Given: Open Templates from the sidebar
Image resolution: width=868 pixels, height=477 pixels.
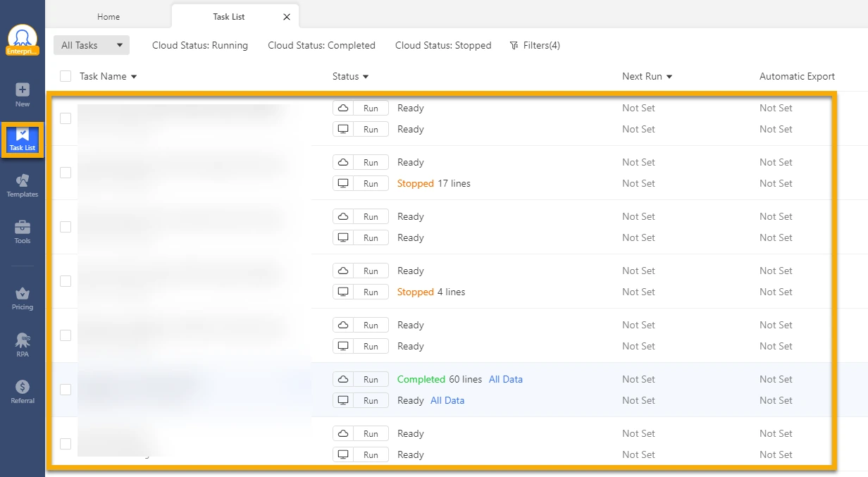Looking at the screenshot, I should [x=23, y=186].
